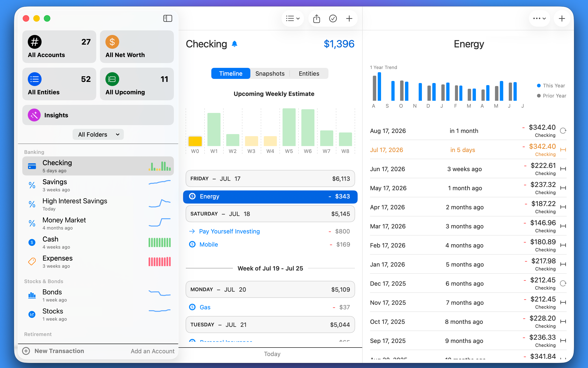Select the Sep 17, 2025 entry
Screen dimensions: 588x368
(x=468, y=341)
